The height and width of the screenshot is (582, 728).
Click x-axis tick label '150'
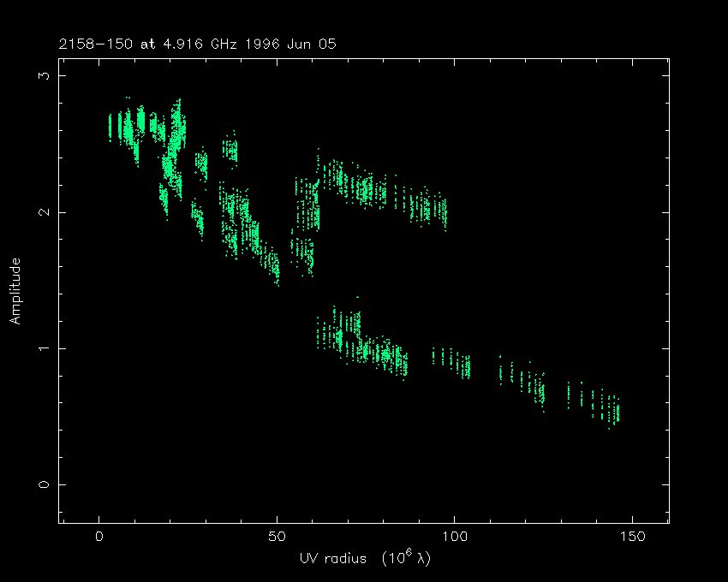631,537
